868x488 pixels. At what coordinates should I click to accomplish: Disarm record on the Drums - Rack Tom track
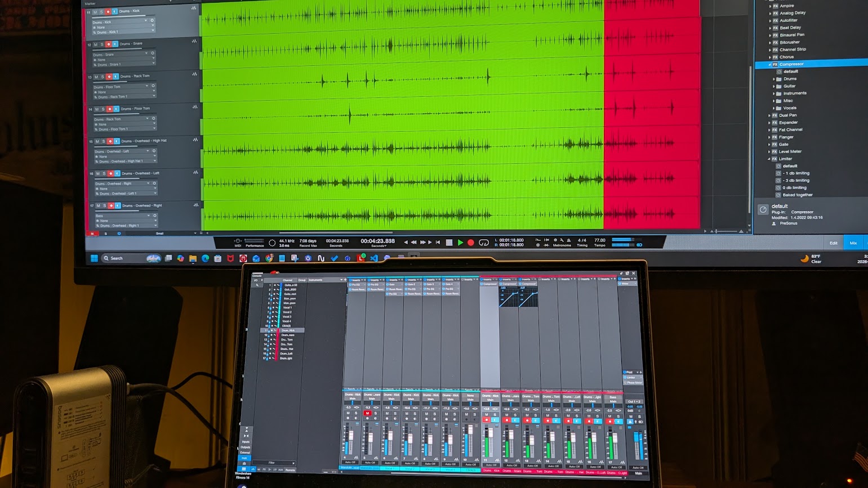[x=109, y=77]
